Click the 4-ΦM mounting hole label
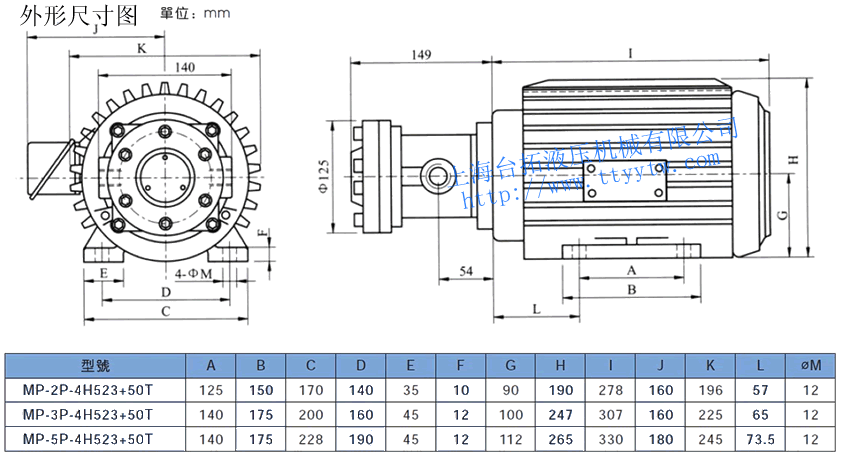The width and height of the screenshot is (841, 456). 193,273
